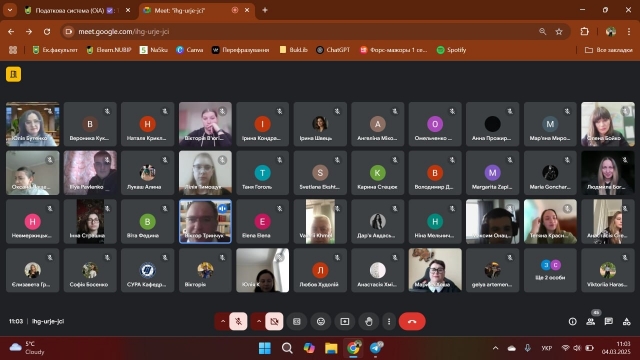Select Віктор Тривчук active speaker tile
This screenshot has height=360, width=640.
pos(205,222)
